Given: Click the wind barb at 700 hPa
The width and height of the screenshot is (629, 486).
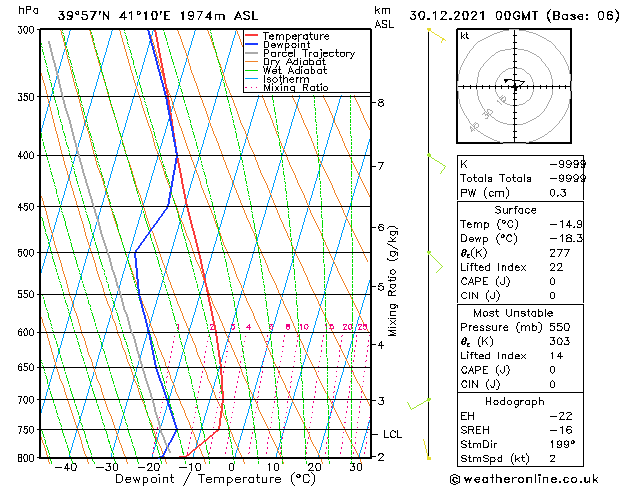Looking at the screenshot, I should click(x=419, y=404).
